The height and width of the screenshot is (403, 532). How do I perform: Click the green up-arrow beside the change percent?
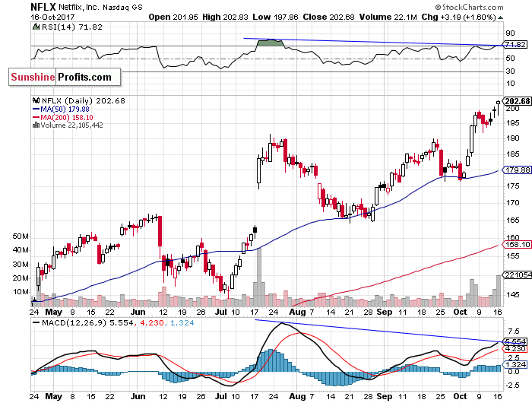coord(500,17)
